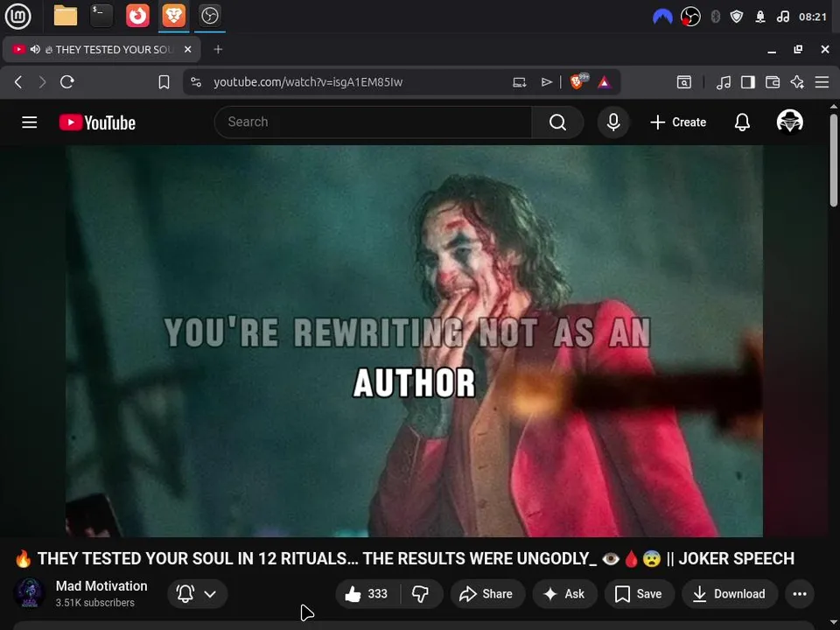
Task: Open the red swirl app in panel
Action: click(137, 16)
